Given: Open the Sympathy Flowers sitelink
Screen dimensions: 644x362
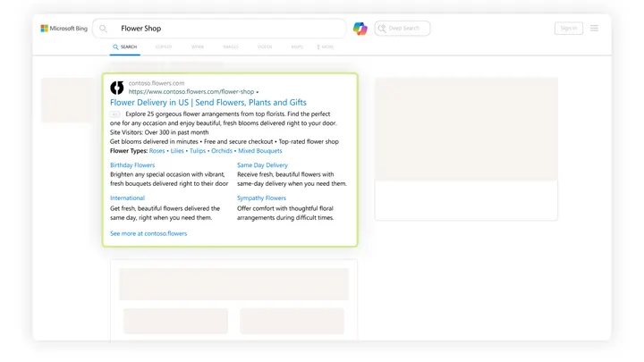Looking at the screenshot, I should tap(261, 198).
